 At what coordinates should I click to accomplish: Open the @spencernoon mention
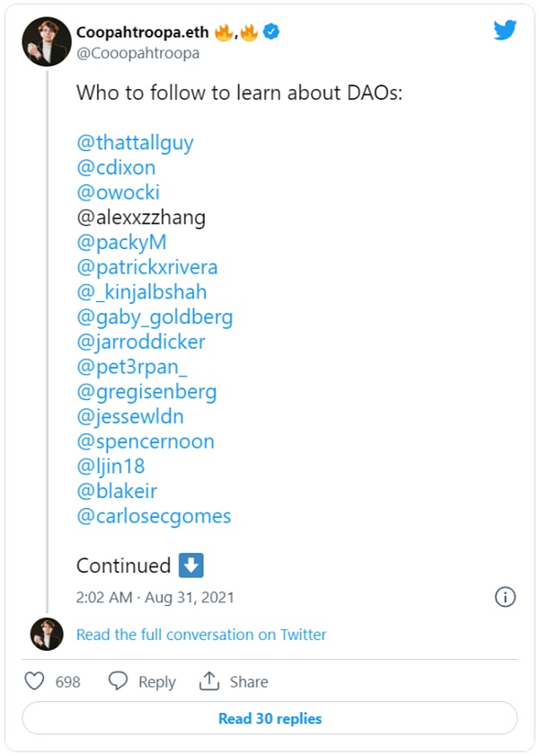146,441
